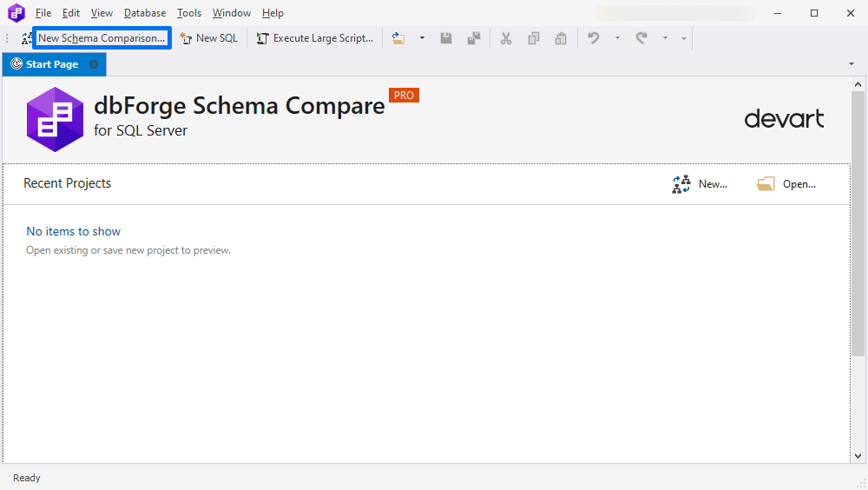
Task: Click New Schema Comparison toolbar button
Action: (95, 38)
